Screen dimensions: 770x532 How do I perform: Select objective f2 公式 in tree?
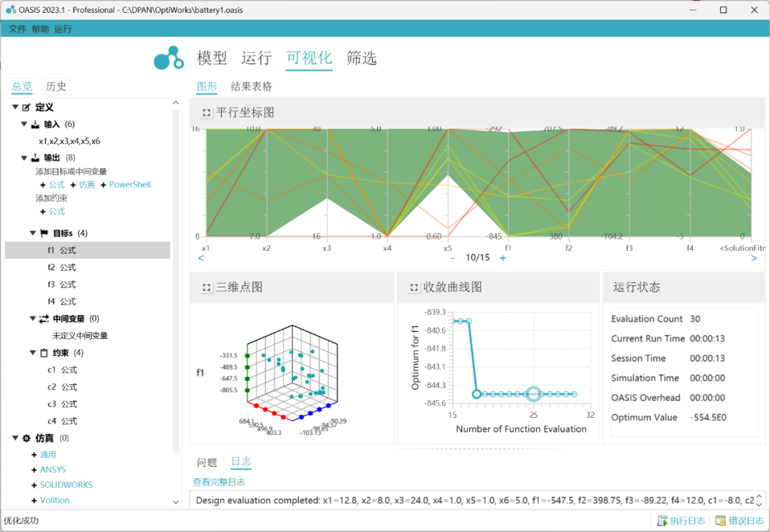pyautogui.click(x=62, y=267)
